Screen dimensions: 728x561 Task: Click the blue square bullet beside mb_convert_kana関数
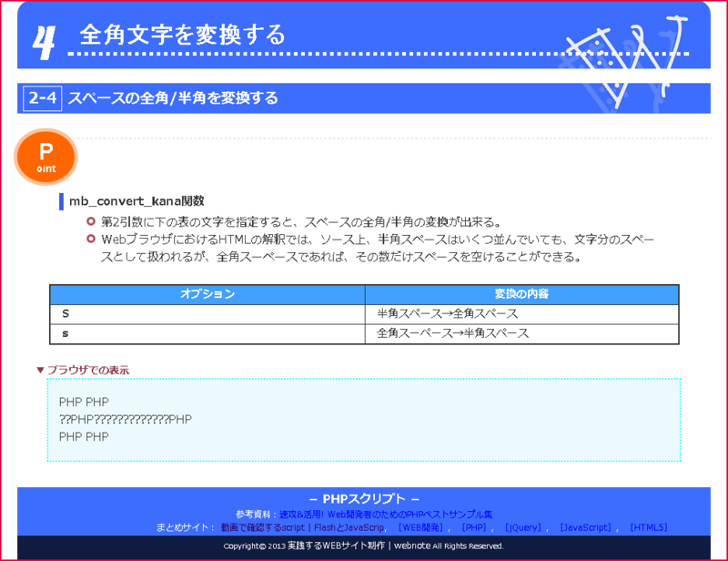60,200
